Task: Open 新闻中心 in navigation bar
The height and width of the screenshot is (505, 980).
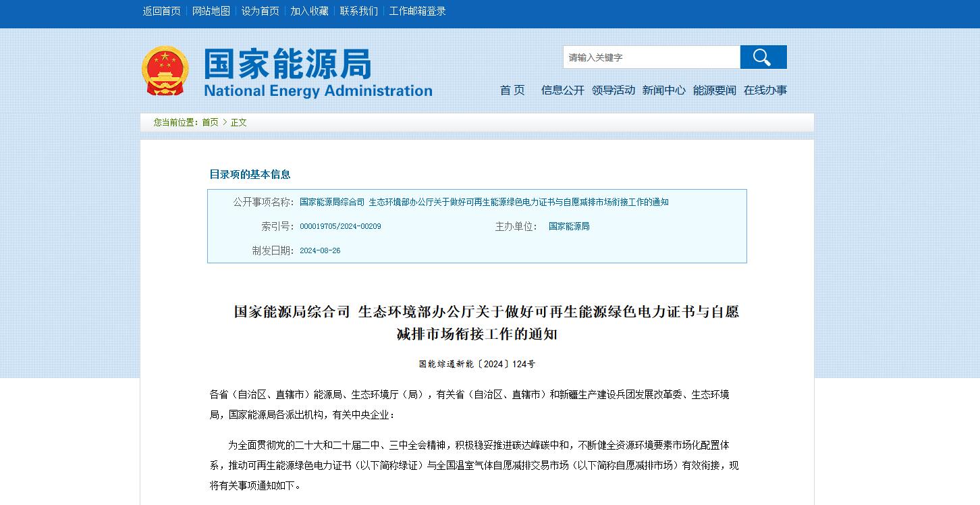Action: [x=663, y=90]
